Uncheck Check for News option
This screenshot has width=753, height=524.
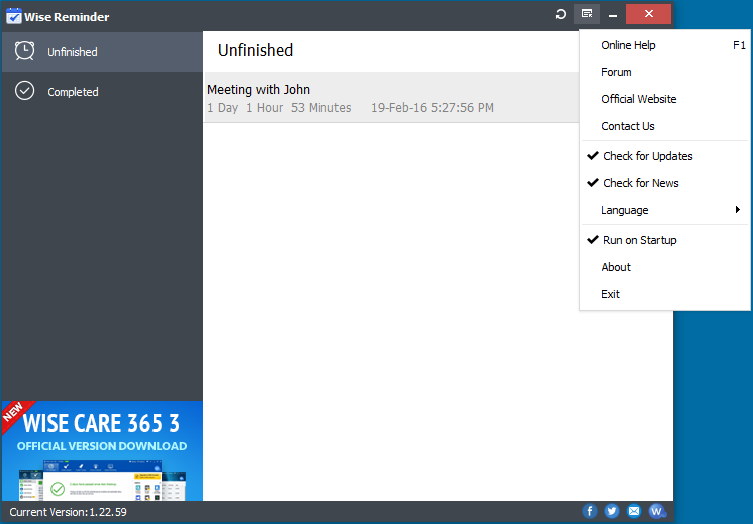tap(640, 183)
